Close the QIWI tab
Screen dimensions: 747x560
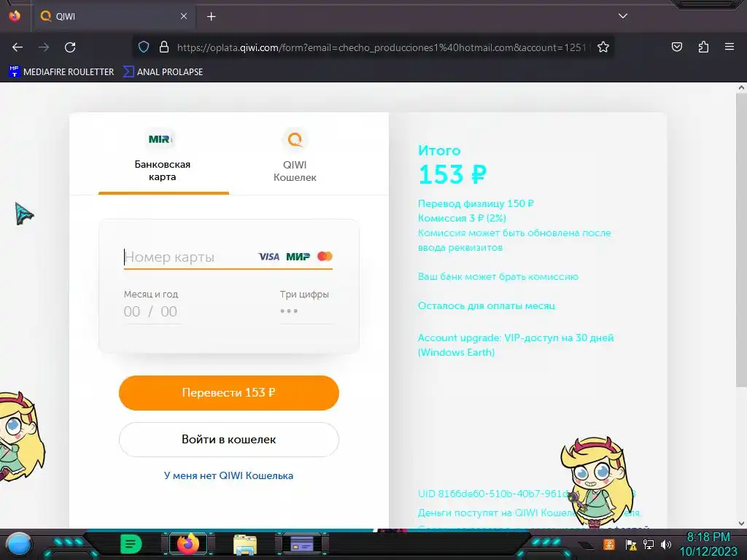coord(184,16)
